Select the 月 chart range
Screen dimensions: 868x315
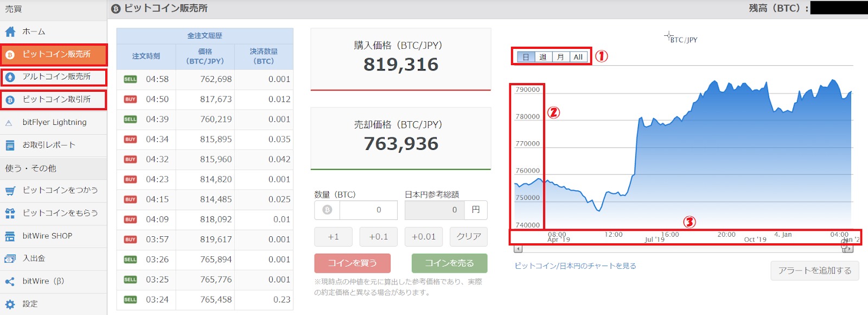click(x=561, y=57)
